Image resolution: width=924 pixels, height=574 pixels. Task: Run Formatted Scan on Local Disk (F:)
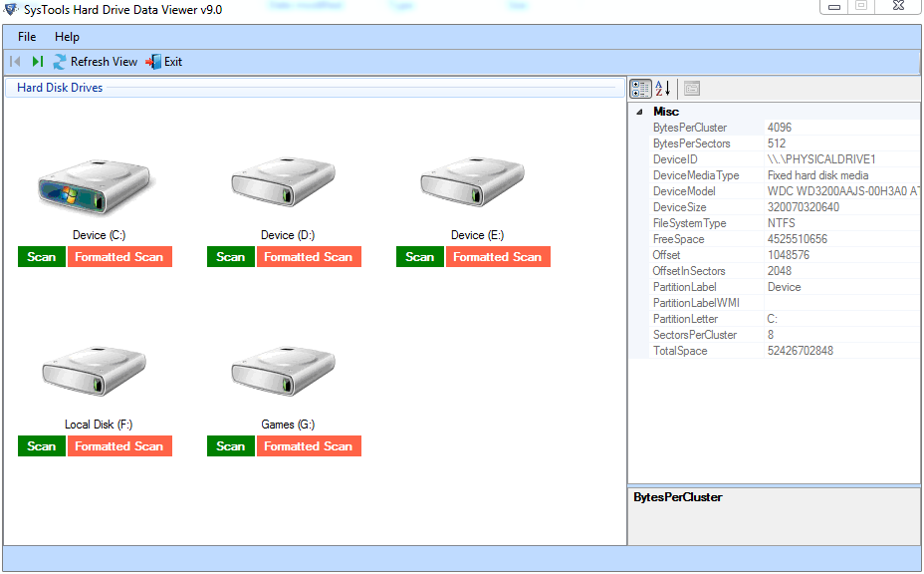[119, 446]
